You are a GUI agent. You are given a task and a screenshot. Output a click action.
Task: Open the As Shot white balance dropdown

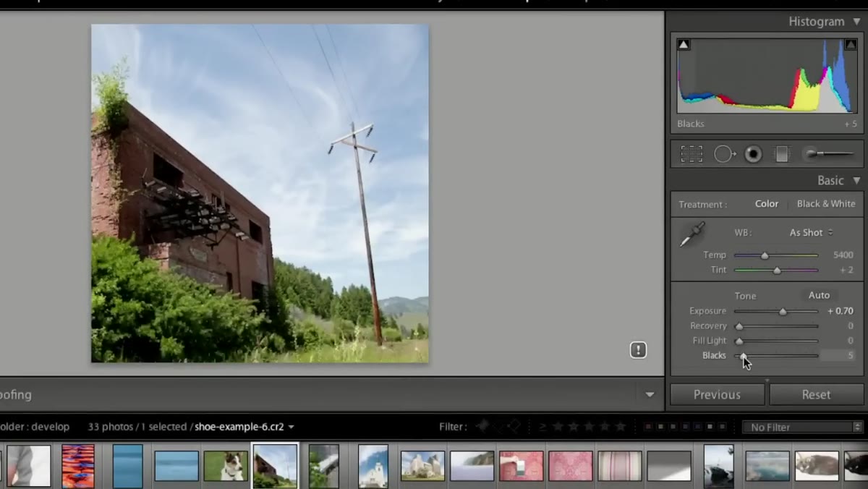pyautogui.click(x=811, y=232)
